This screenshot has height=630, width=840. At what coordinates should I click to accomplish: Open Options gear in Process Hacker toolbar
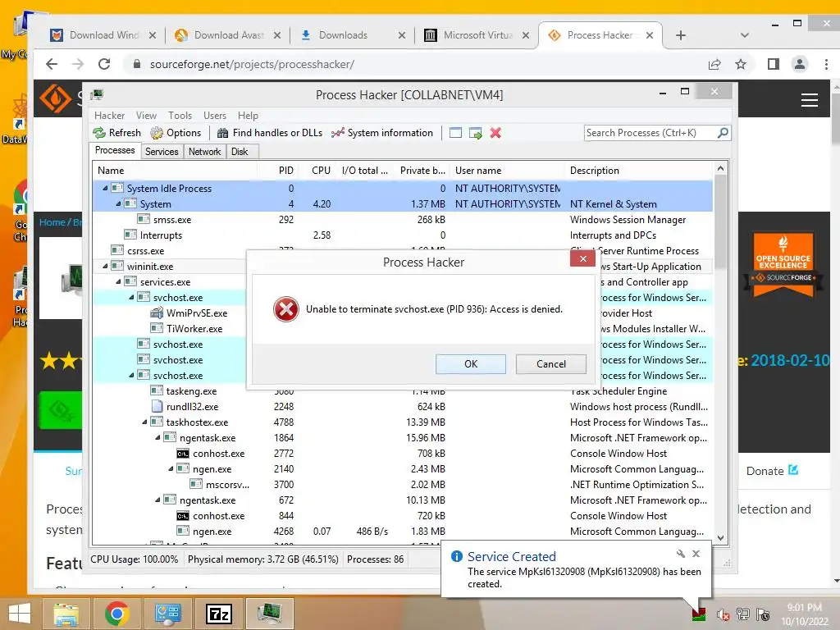pyautogui.click(x=157, y=133)
